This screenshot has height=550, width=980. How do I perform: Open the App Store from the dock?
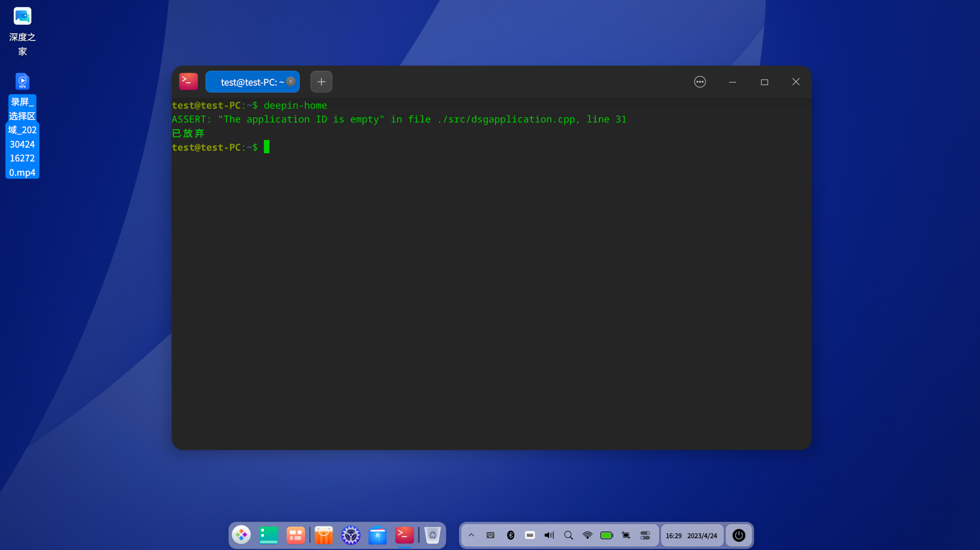tap(323, 535)
